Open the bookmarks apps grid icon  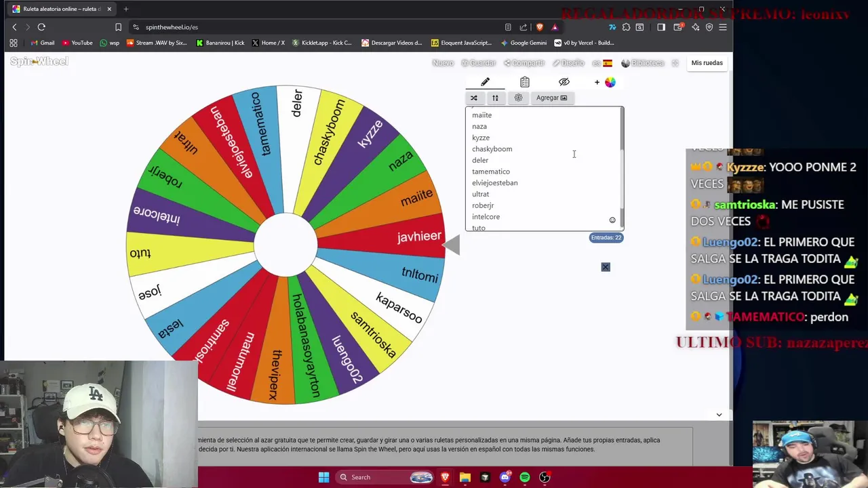pos(14,43)
